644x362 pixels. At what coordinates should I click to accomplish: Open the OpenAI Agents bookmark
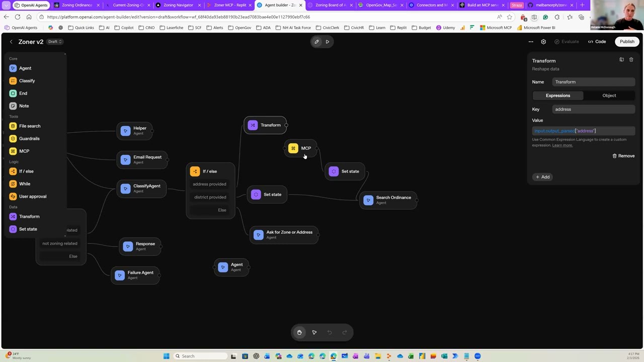coord(21,28)
